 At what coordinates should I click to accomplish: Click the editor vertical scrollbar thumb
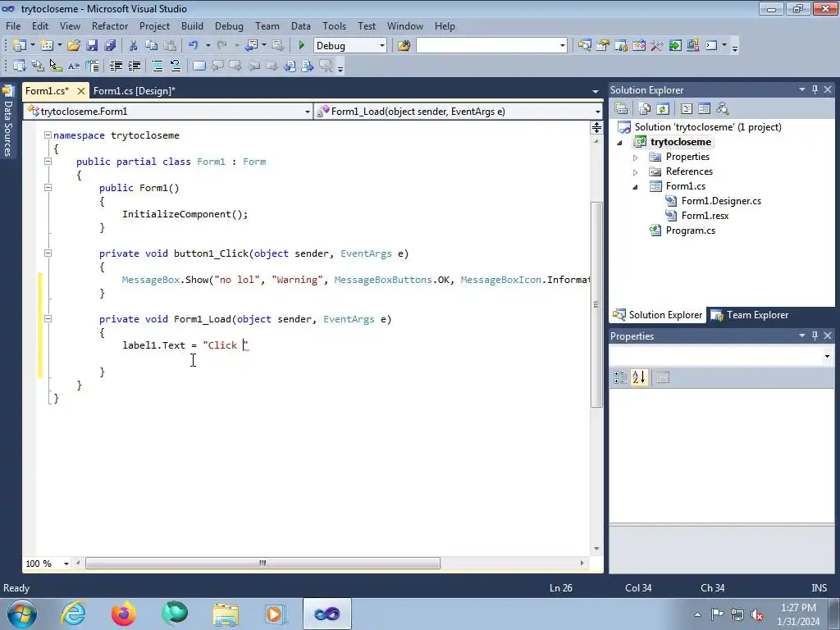click(x=596, y=304)
